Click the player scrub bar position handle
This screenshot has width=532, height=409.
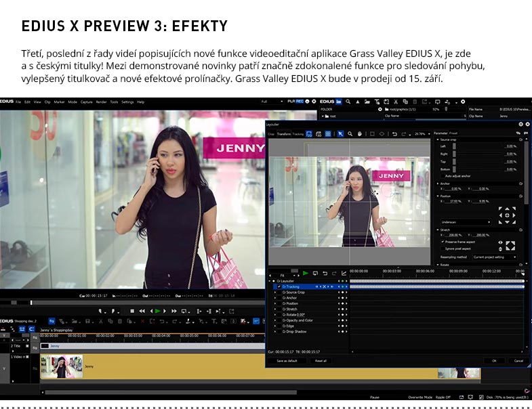point(31,303)
